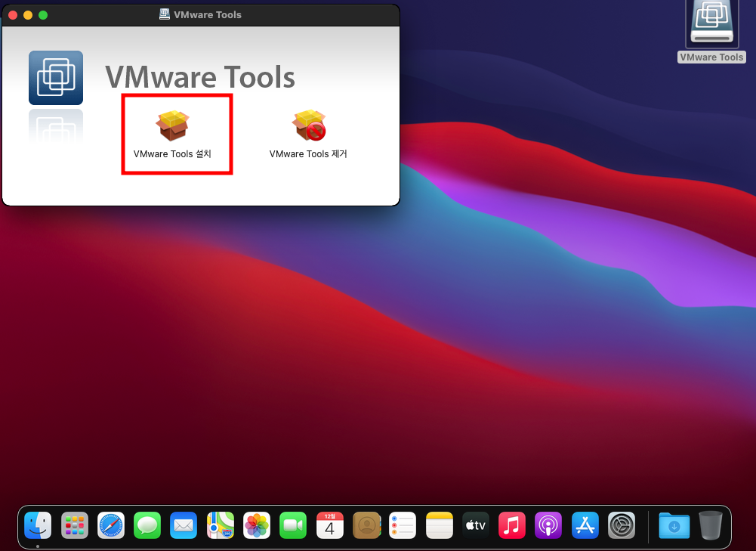Open Calendar from the Dock

click(x=330, y=525)
